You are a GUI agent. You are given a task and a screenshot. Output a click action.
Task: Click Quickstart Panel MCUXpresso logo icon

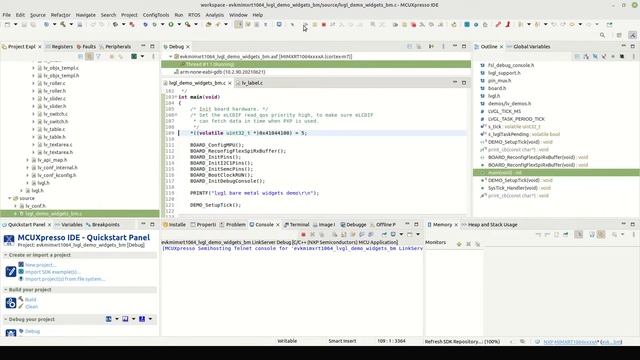(x=9, y=240)
